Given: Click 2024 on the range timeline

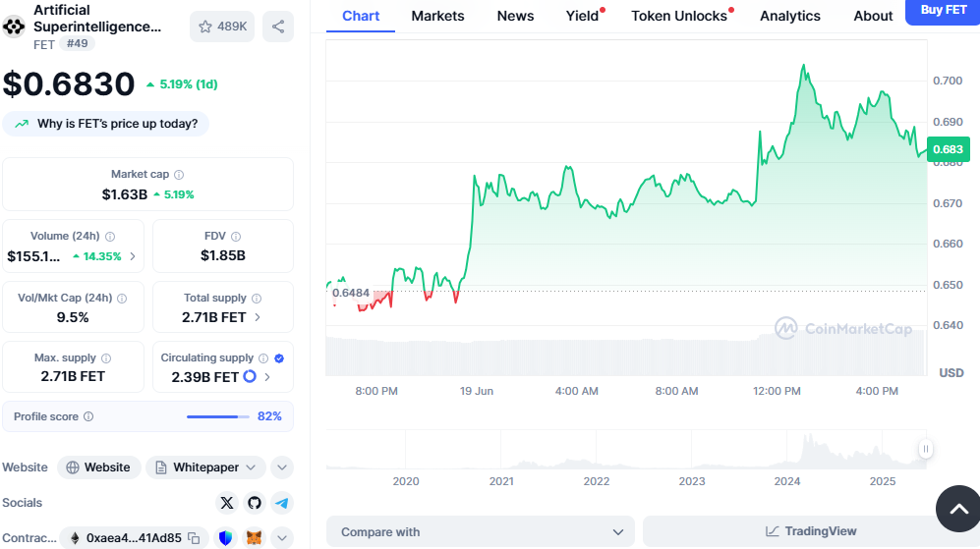Looking at the screenshot, I should click(x=787, y=481).
